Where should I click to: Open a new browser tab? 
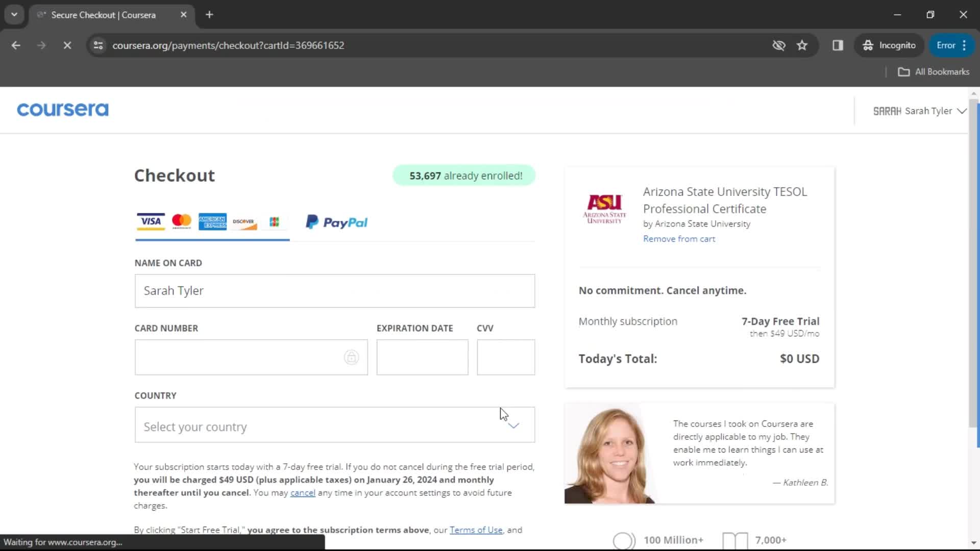209,15
